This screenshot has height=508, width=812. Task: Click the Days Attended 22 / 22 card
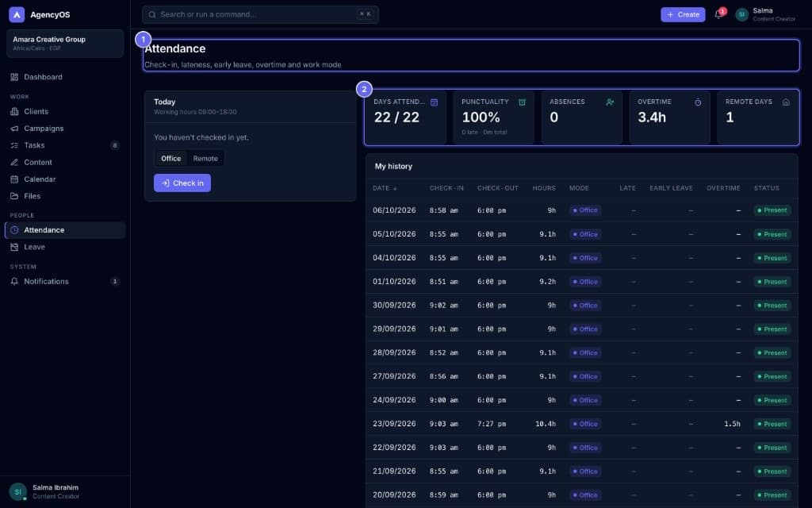click(405, 117)
